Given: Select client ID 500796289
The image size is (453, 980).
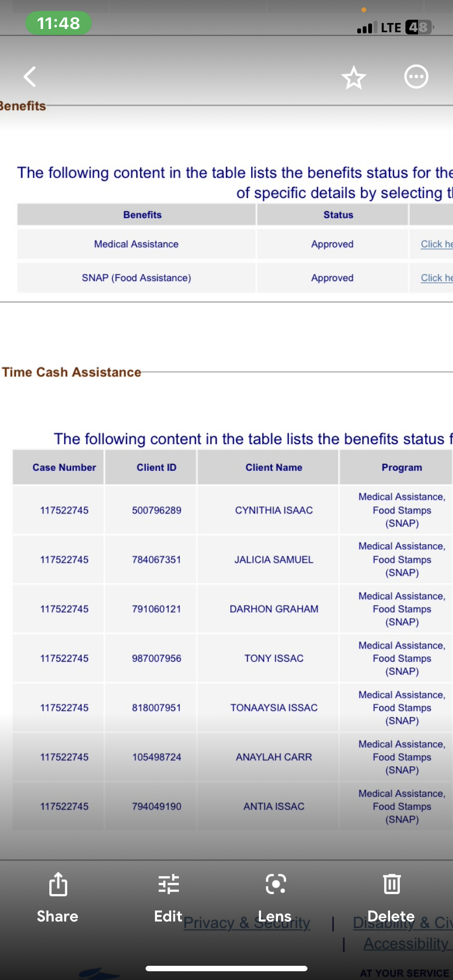Looking at the screenshot, I should click(156, 510).
